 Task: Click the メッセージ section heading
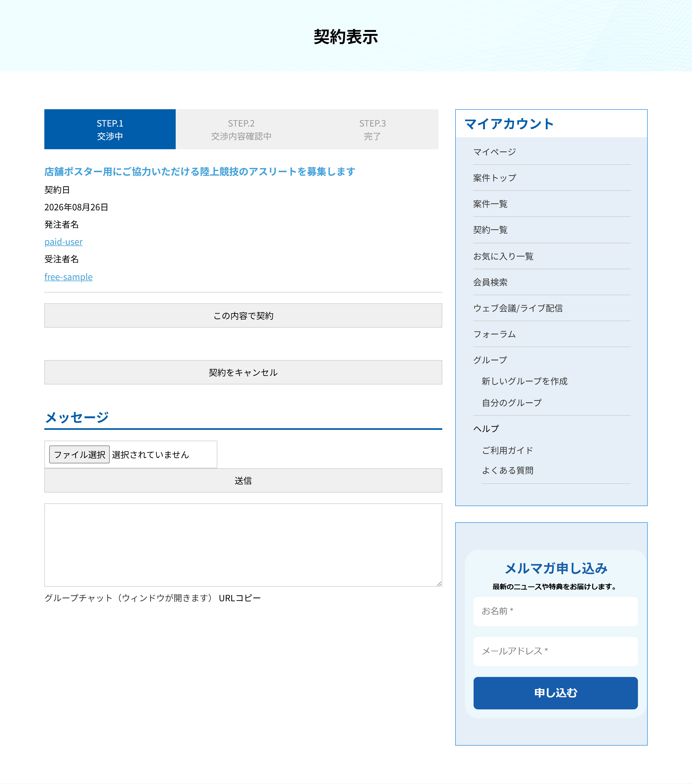[x=77, y=417]
